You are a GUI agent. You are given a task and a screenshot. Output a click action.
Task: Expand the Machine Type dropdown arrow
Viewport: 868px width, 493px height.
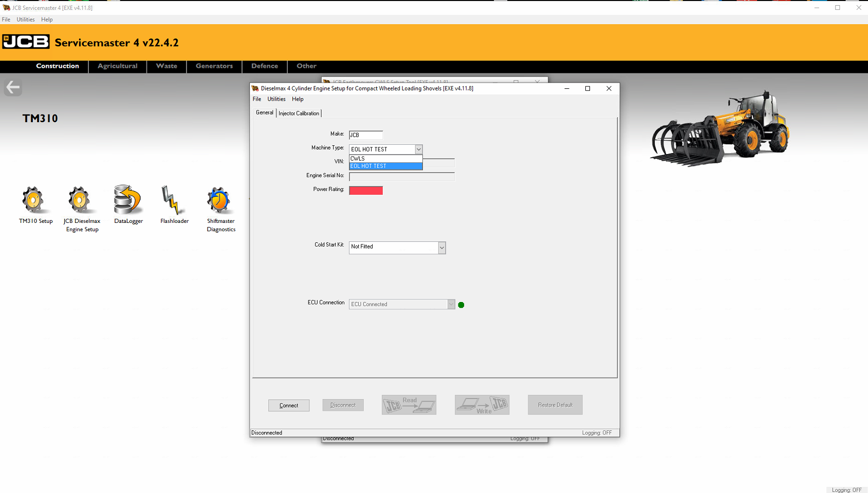click(x=418, y=149)
